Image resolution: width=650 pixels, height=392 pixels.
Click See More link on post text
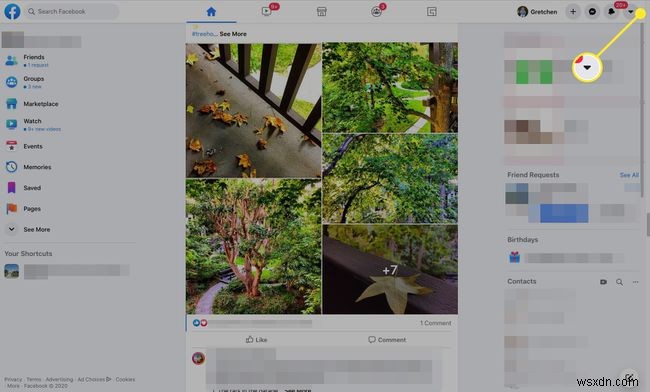pyautogui.click(x=233, y=34)
